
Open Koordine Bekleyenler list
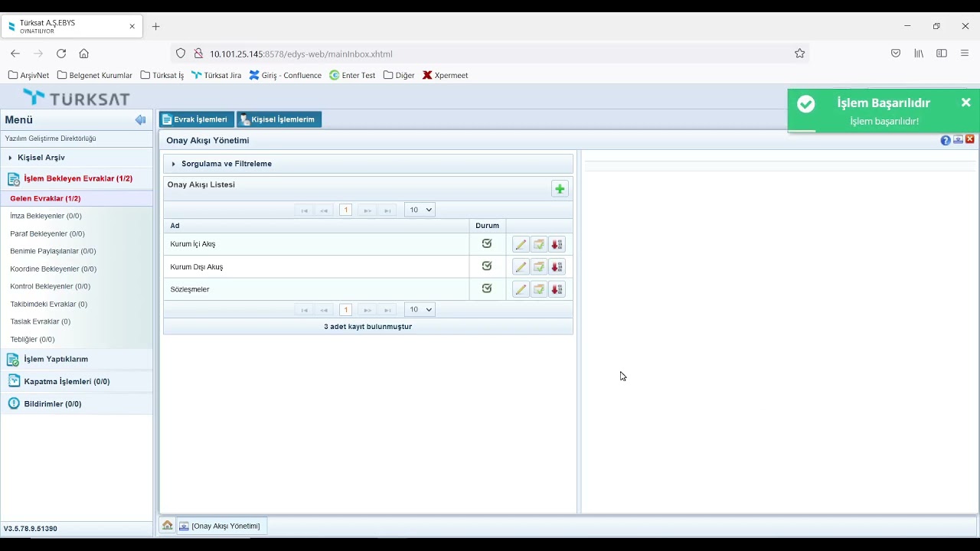coord(54,269)
